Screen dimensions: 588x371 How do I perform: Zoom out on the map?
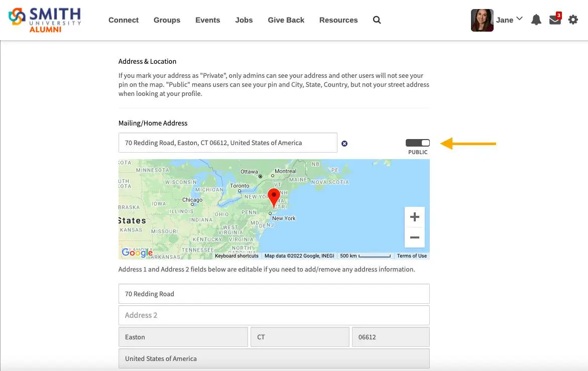click(414, 237)
